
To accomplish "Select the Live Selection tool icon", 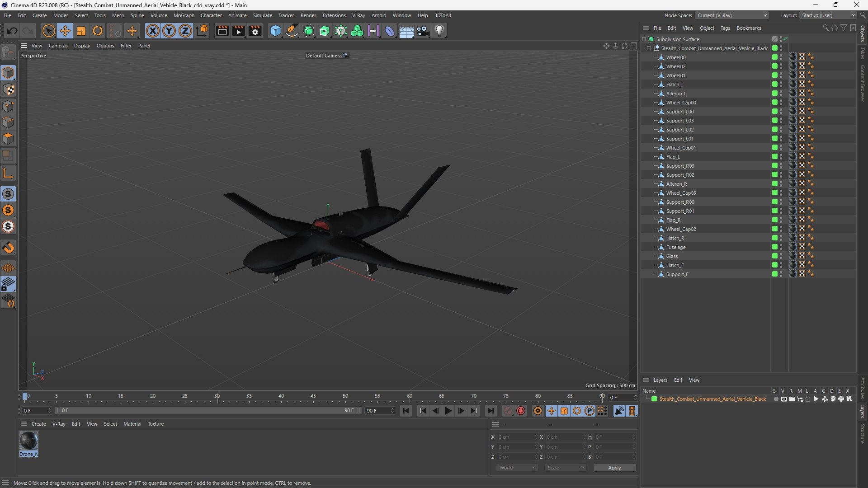I will [48, 31].
